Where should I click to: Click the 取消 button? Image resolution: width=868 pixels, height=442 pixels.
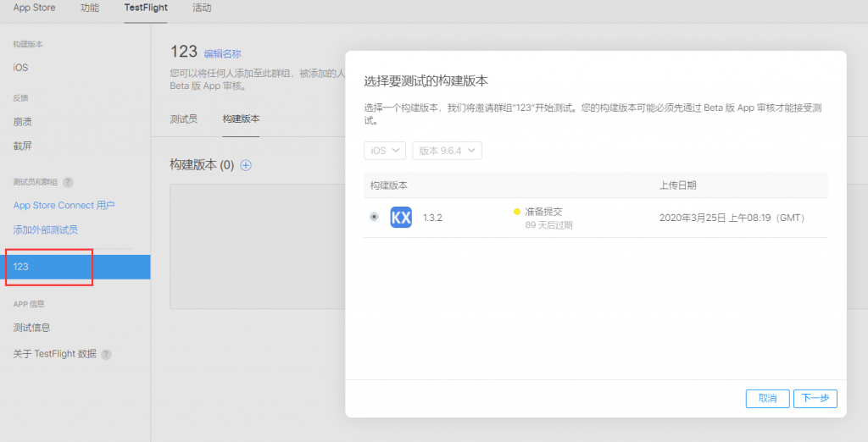[767, 398]
